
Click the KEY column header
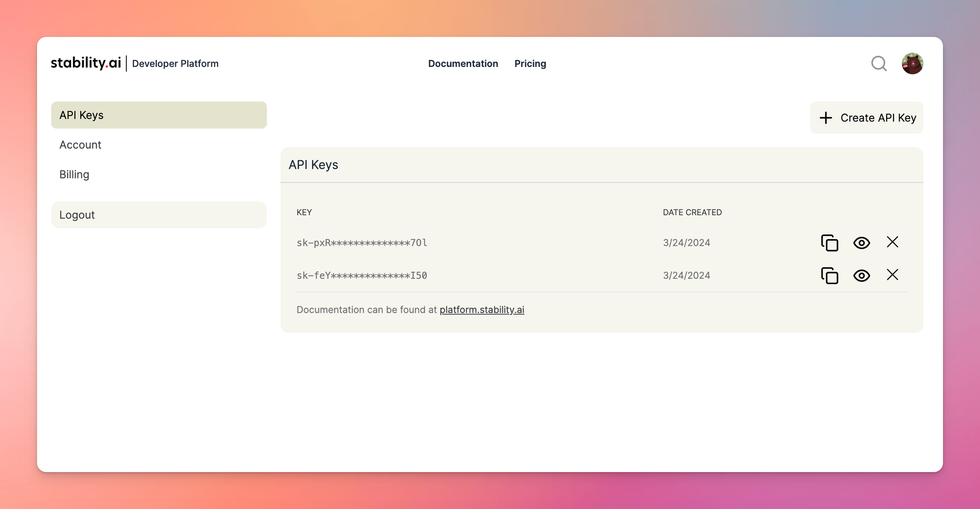pos(304,212)
